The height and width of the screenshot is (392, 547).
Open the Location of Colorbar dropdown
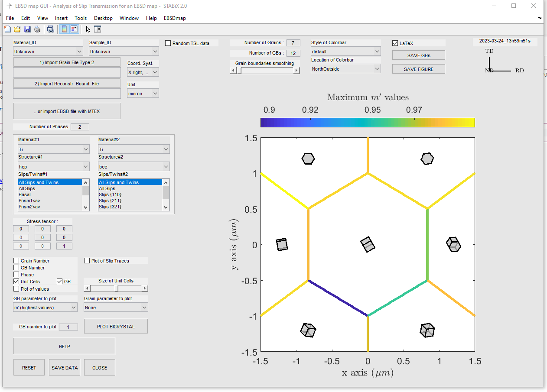(x=345, y=68)
